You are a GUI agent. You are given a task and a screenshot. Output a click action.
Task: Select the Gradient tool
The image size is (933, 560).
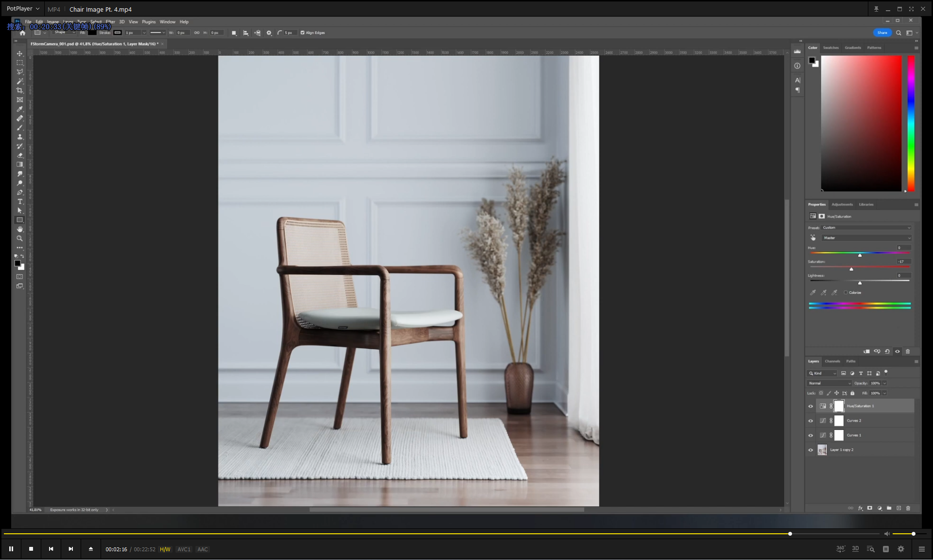tap(20, 165)
